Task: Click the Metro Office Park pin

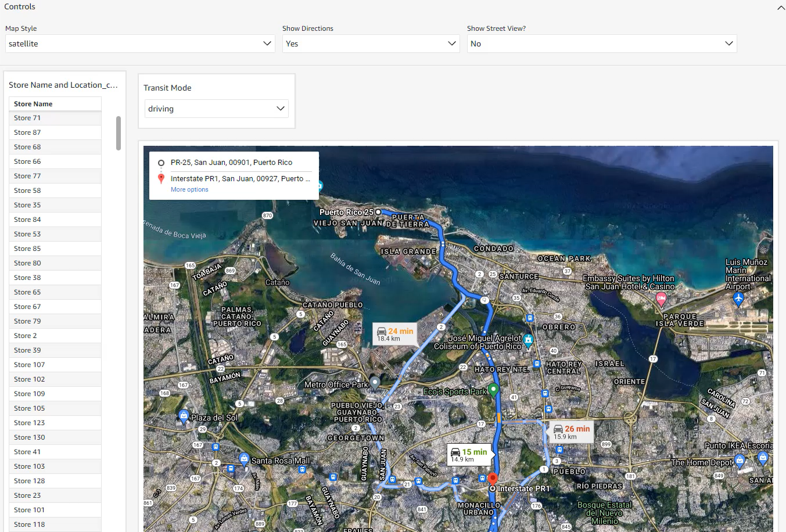Action: pos(375,383)
